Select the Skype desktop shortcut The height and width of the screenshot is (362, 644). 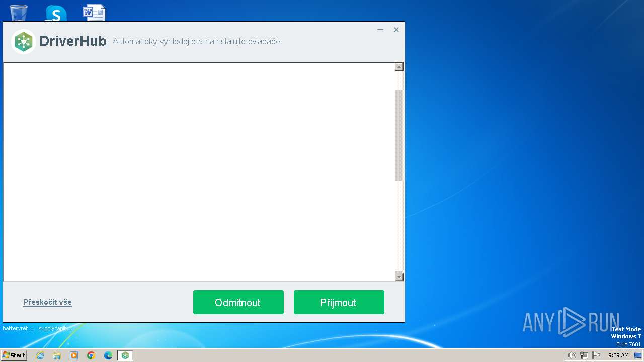coord(56,13)
